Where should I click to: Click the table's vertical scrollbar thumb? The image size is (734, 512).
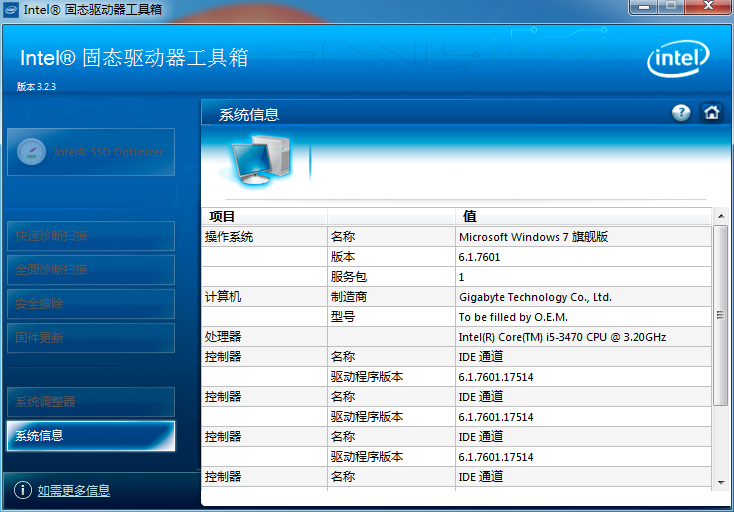(x=720, y=314)
